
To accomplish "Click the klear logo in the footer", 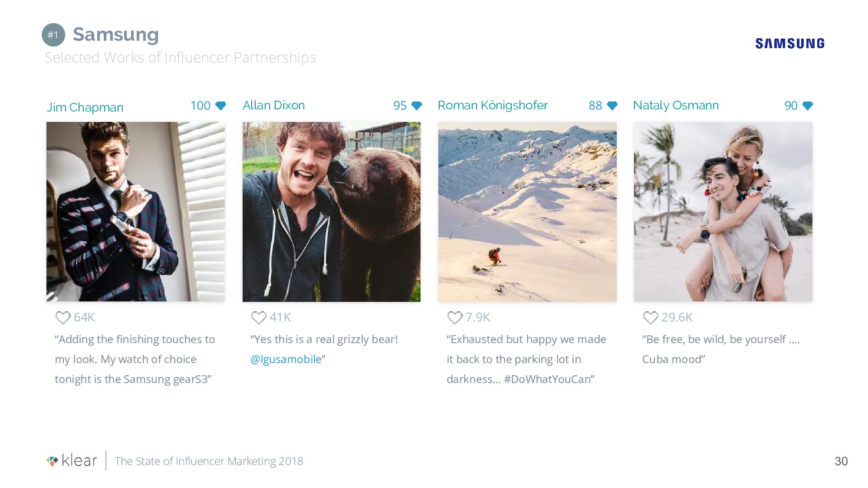I will (72, 460).
